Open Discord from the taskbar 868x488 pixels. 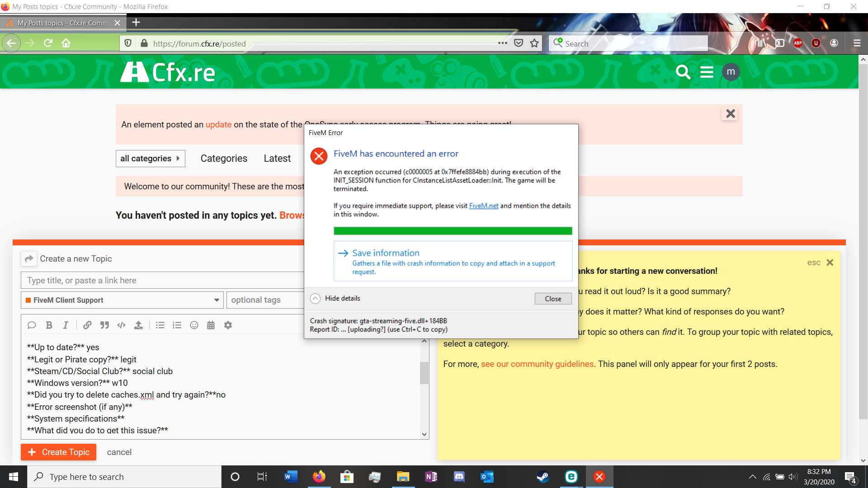459,477
